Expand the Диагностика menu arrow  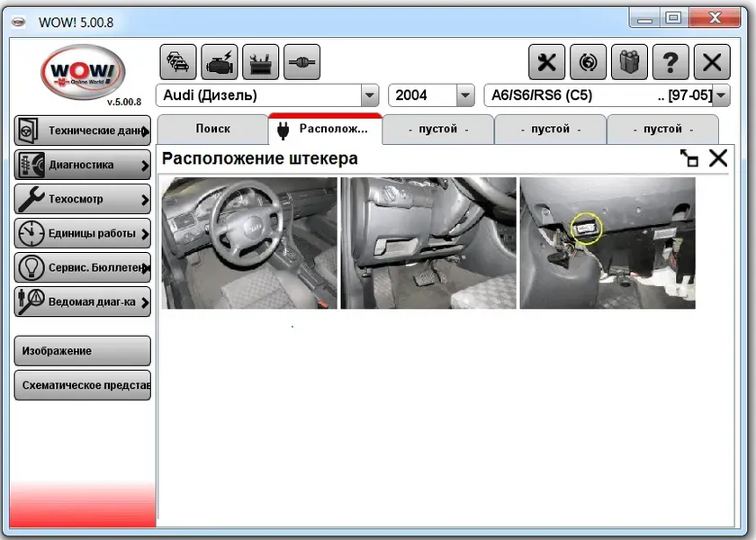[145, 166]
